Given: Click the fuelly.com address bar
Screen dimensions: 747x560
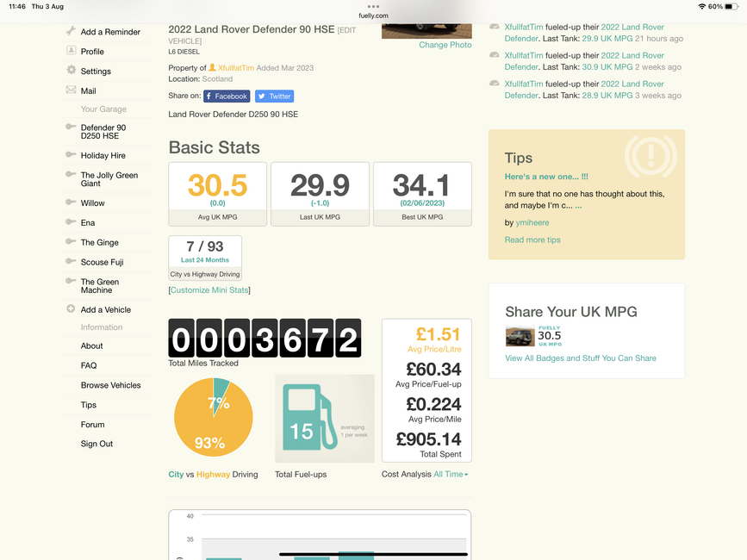Looking at the screenshot, I should tap(374, 16).
